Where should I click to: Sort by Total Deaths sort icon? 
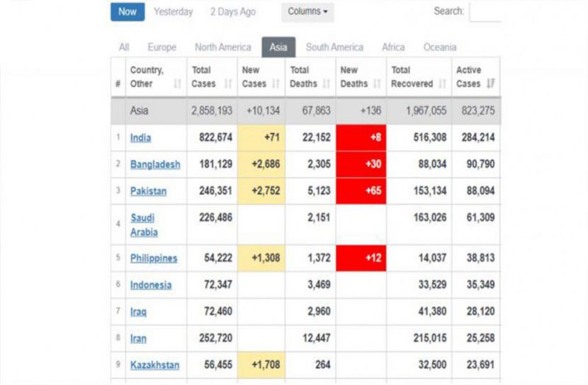[x=327, y=84]
